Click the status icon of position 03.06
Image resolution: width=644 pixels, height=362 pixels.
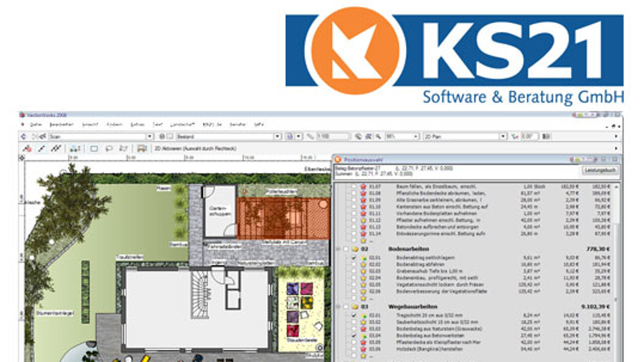click(363, 348)
